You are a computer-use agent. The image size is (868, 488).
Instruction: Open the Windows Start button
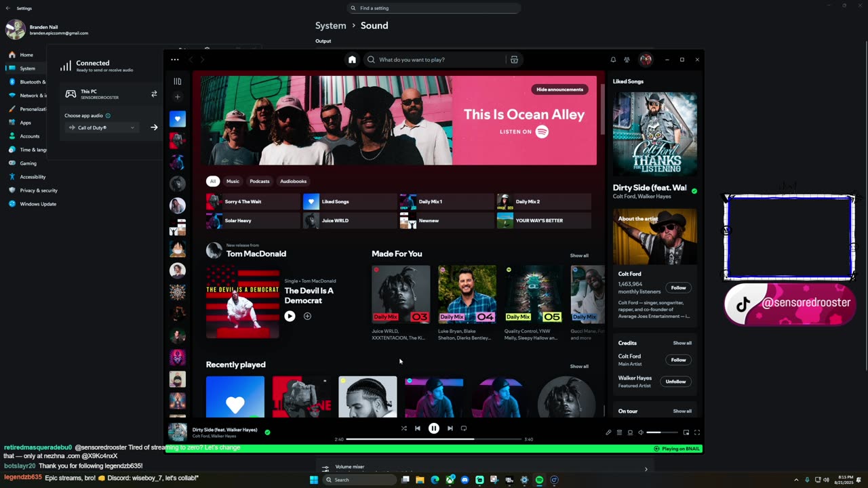point(313,480)
